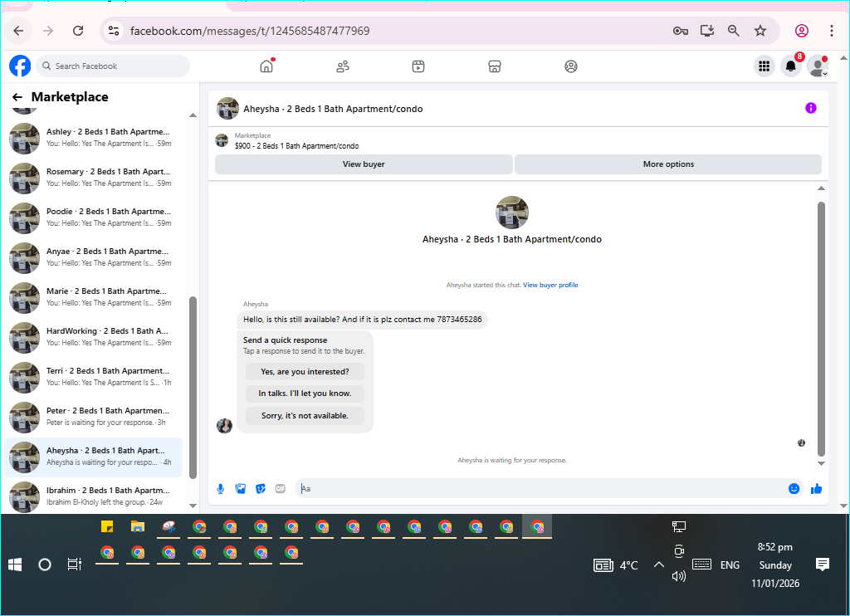The image size is (850, 616).
Task: Open the $900 listing link under Marketplace
Action: click(296, 146)
